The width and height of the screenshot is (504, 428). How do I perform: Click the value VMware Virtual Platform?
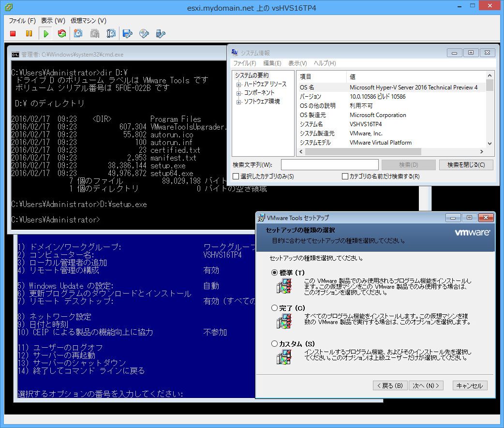(x=381, y=143)
